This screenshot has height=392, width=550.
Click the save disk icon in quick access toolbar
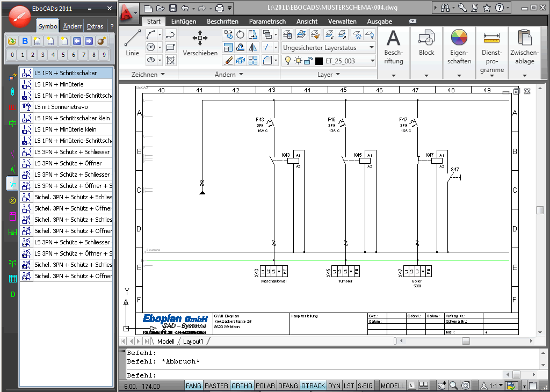pyautogui.click(x=172, y=8)
